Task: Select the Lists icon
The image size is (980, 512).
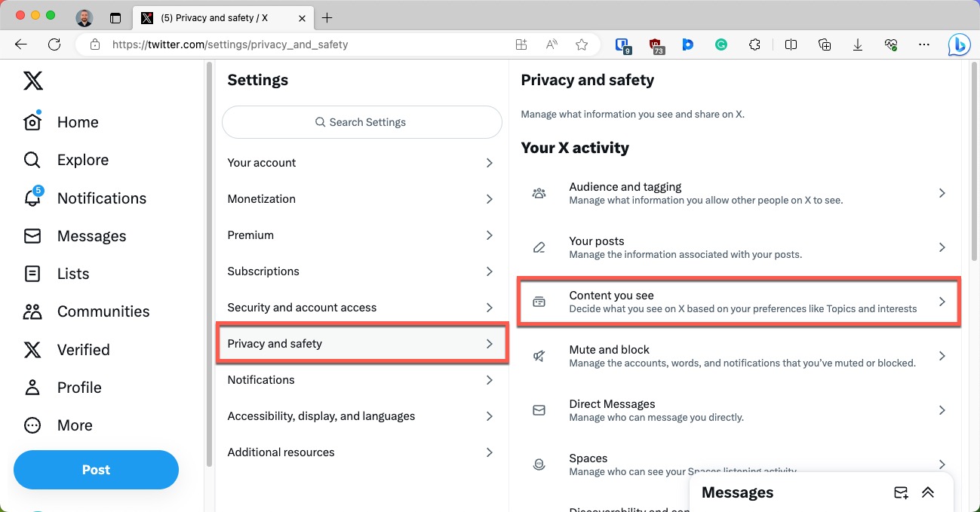Action: (32, 273)
